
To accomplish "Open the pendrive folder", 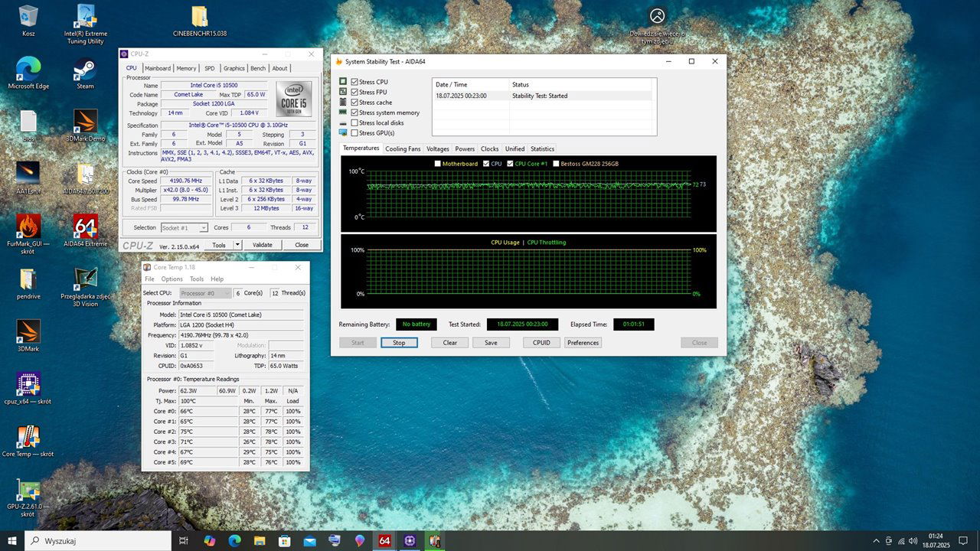I will [28, 283].
